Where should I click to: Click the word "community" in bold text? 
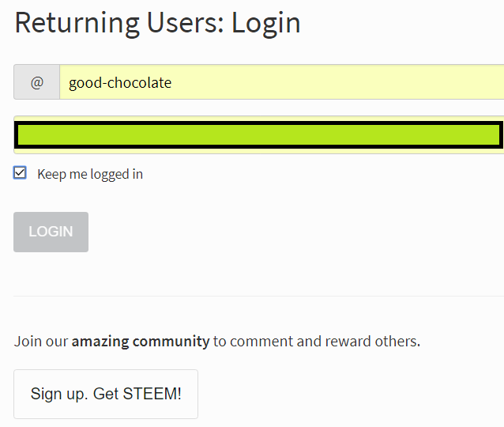pos(171,342)
